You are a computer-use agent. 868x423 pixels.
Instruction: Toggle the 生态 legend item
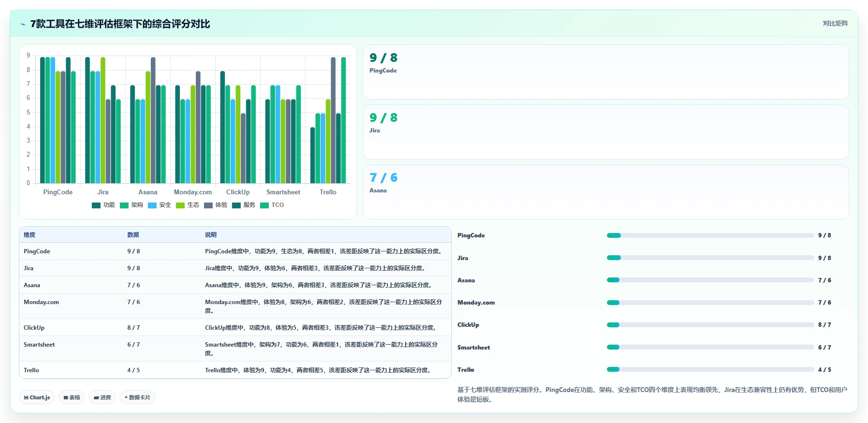click(188, 205)
